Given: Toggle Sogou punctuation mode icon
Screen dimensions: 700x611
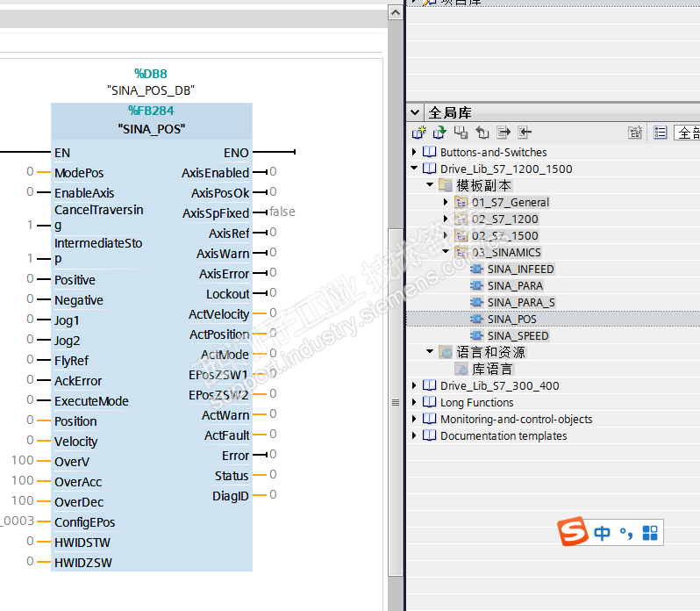Looking at the screenshot, I should (x=626, y=533).
